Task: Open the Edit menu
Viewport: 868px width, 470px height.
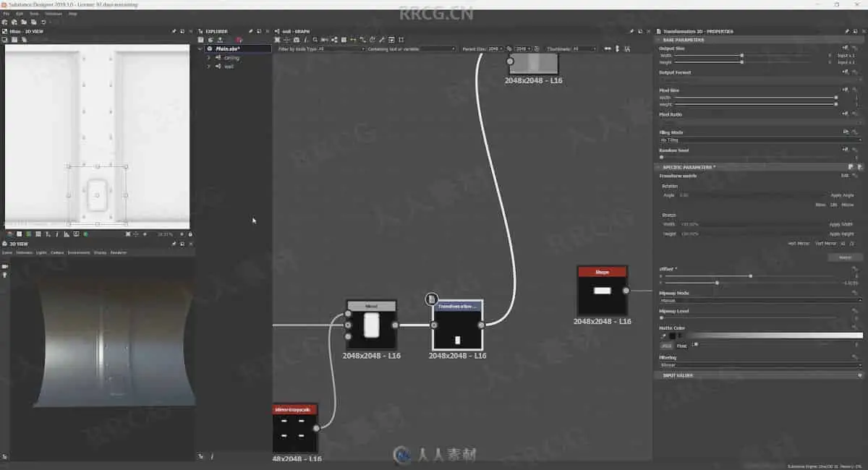Action: [20, 14]
